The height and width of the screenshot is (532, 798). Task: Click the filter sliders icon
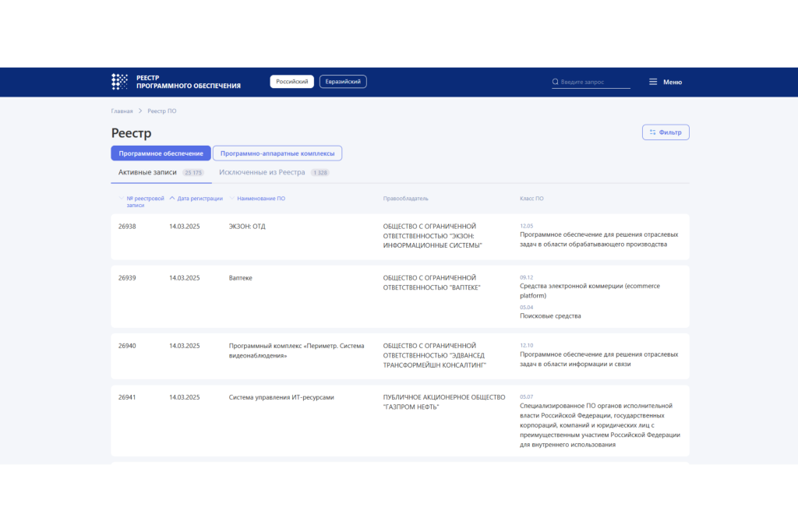point(652,132)
